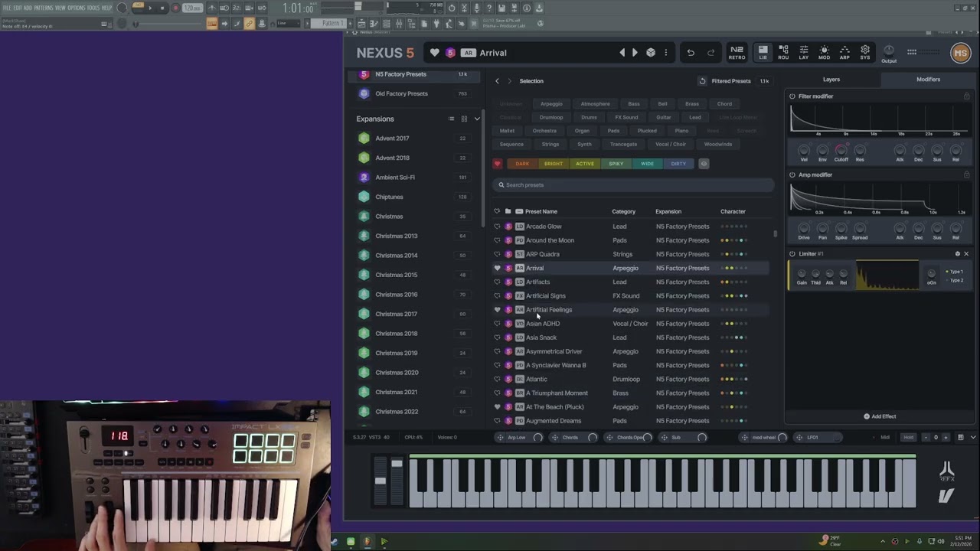Click the FL Studio record button

pos(175,8)
